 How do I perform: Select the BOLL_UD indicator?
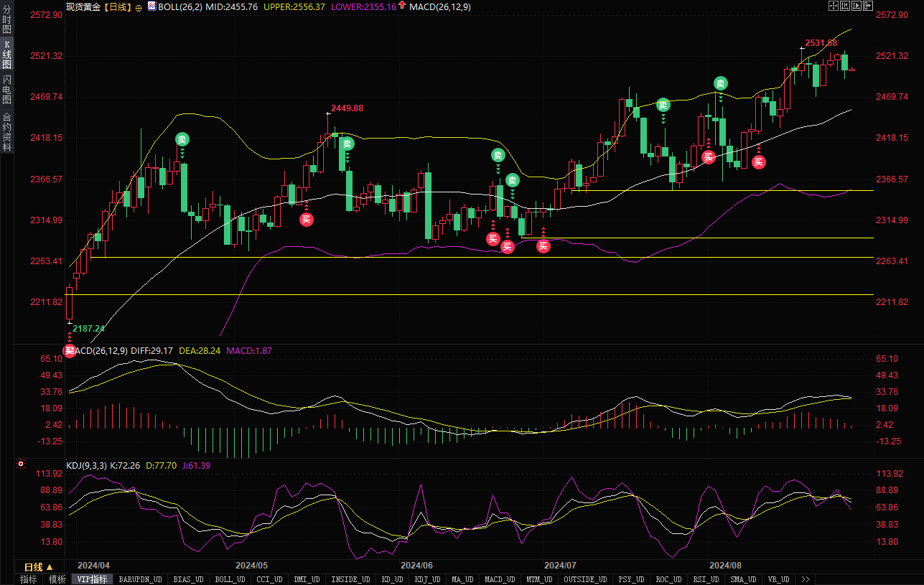point(230,579)
